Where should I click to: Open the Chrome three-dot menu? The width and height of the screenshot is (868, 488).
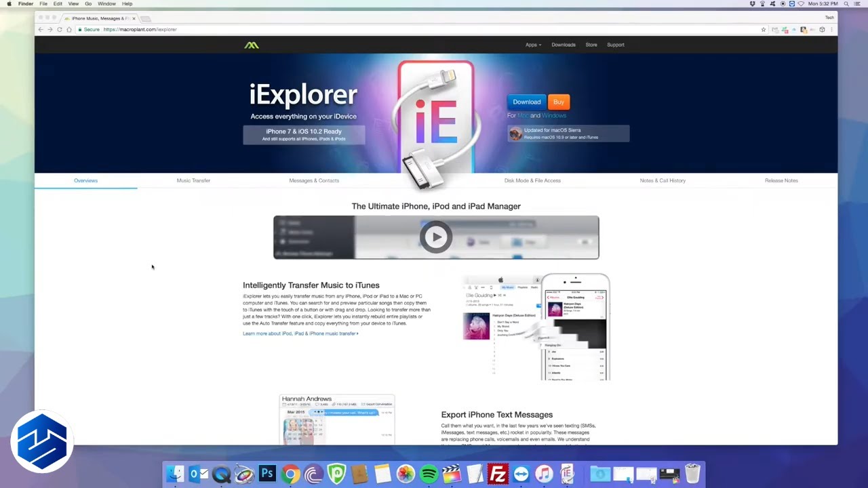click(x=832, y=29)
